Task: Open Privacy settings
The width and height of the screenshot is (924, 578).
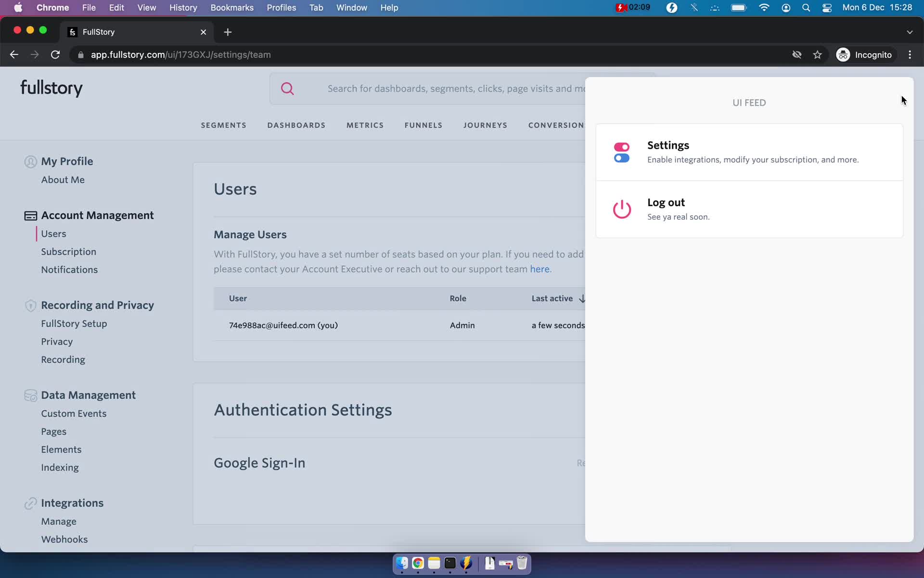Action: click(x=57, y=342)
